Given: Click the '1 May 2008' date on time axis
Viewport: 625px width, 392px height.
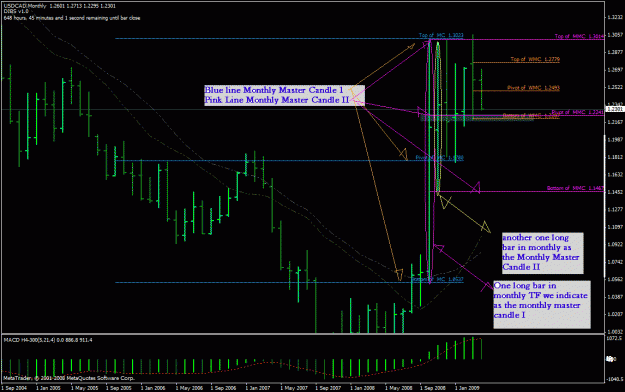Looking at the screenshot, I should [x=398, y=388].
